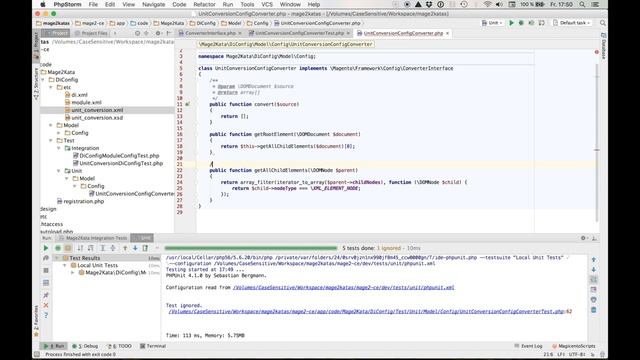This screenshot has width=640, height=360.
Task: Select unit_conversion.xsd in the project tree
Action: (x=97, y=118)
